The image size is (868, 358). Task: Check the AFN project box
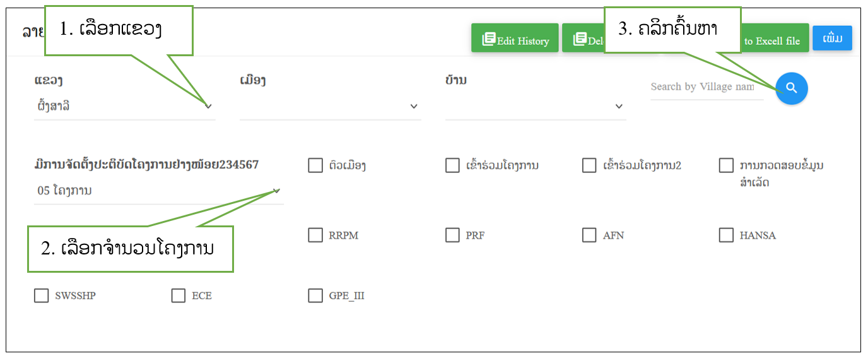coord(589,235)
